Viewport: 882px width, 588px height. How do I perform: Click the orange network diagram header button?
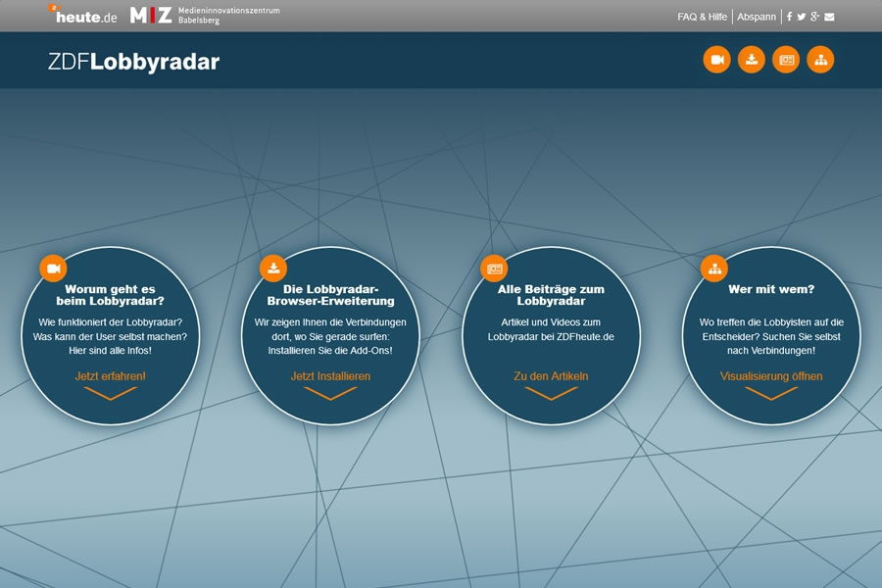pos(820,60)
